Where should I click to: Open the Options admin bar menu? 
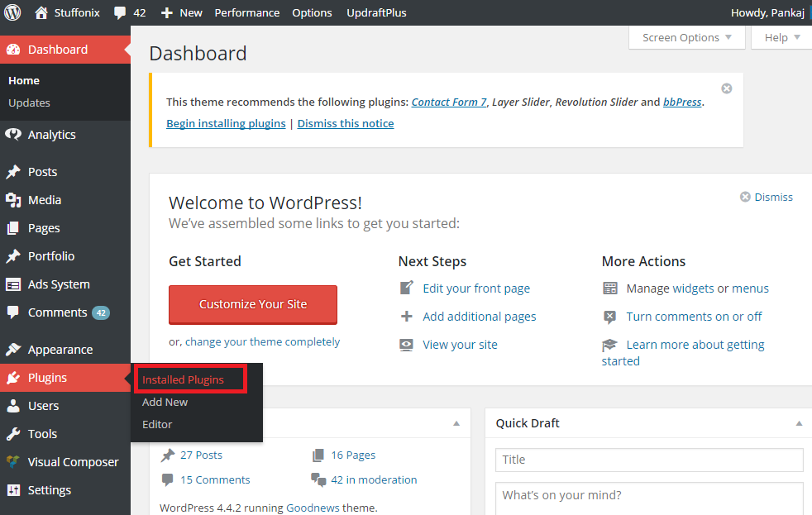[x=312, y=13]
